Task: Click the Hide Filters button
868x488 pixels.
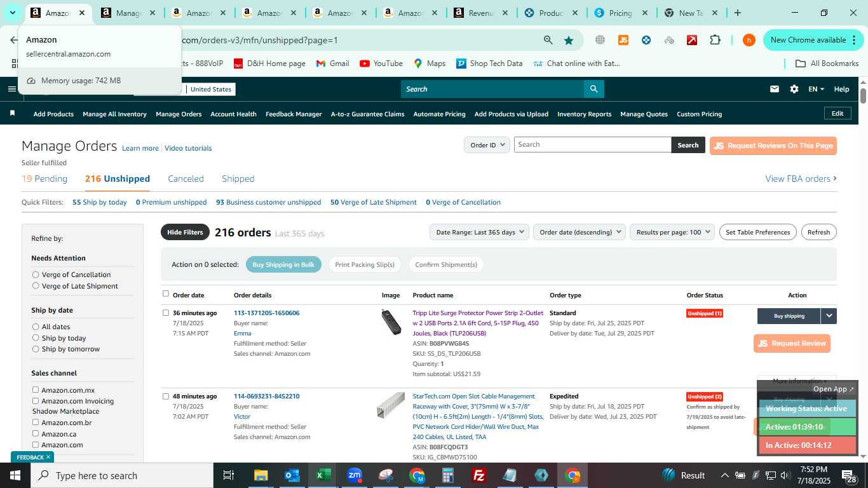Action: coord(185,232)
